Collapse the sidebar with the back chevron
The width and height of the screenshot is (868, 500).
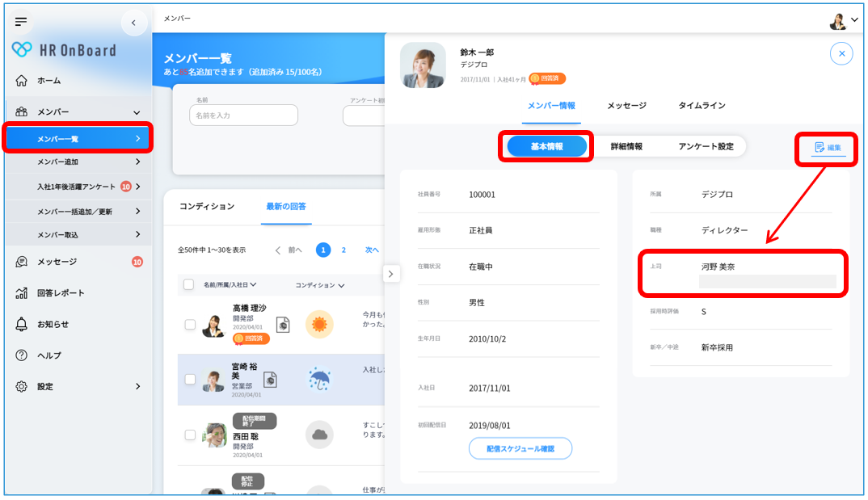click(x=134, y=23)
